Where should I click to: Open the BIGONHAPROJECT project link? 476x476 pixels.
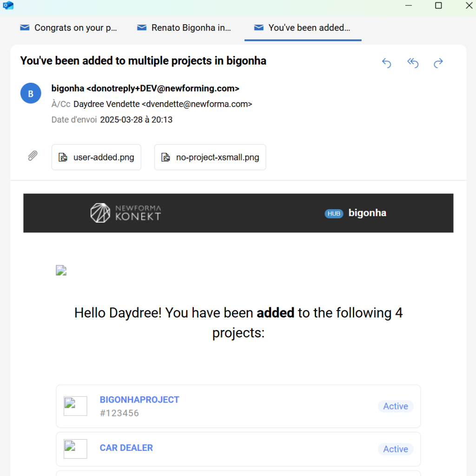point(139,400)
